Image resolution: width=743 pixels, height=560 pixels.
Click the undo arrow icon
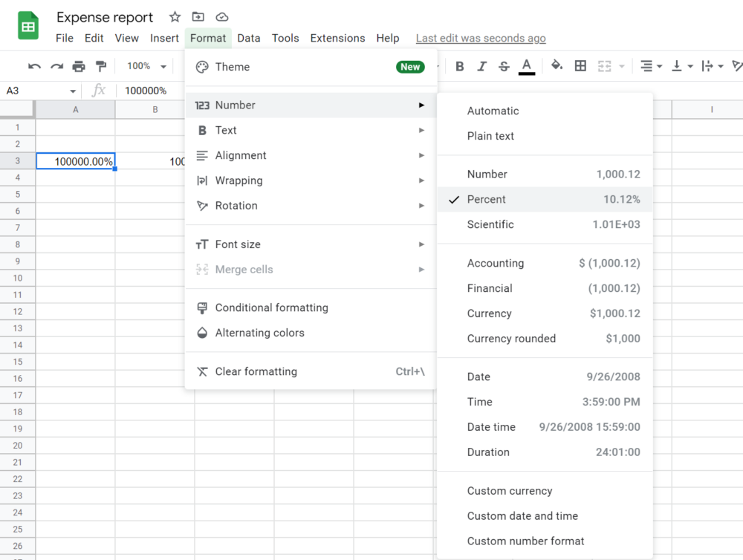pyautogui.click(x=34, y=66)
